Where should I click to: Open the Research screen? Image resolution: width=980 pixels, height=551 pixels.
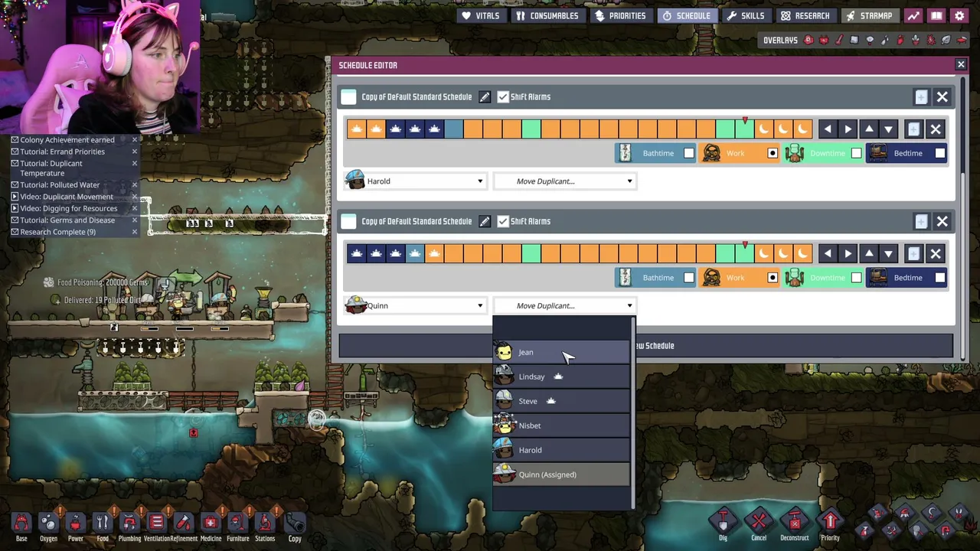click(x=805, y=15)
